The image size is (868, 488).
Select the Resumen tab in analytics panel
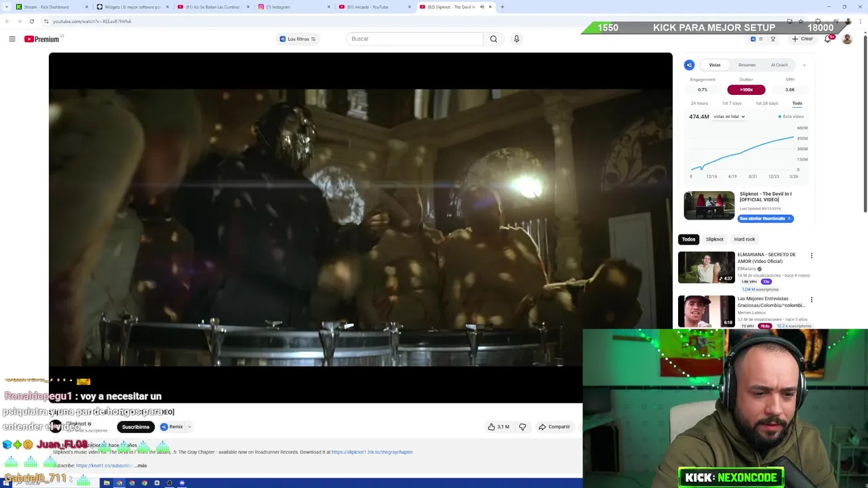click(x=747, y=65)
